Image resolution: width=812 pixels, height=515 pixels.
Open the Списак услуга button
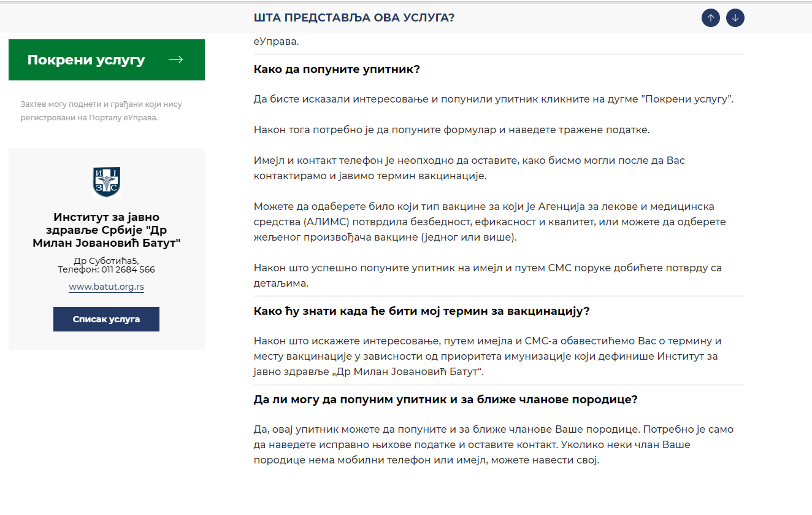click(106, 319)
